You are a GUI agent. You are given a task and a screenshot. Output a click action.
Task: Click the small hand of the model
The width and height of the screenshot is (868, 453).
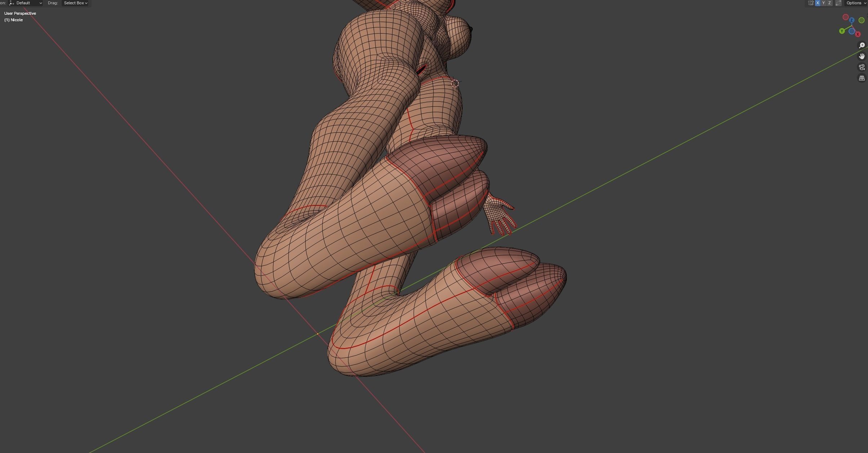tap(500, 215)
